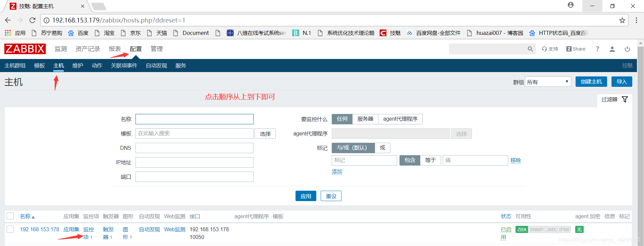
Task: Open the apps grid bookmark
Action: coord(15,33)
